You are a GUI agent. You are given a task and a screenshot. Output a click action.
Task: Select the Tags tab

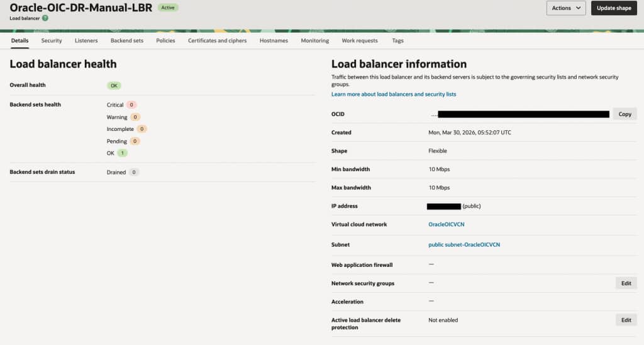397,40
